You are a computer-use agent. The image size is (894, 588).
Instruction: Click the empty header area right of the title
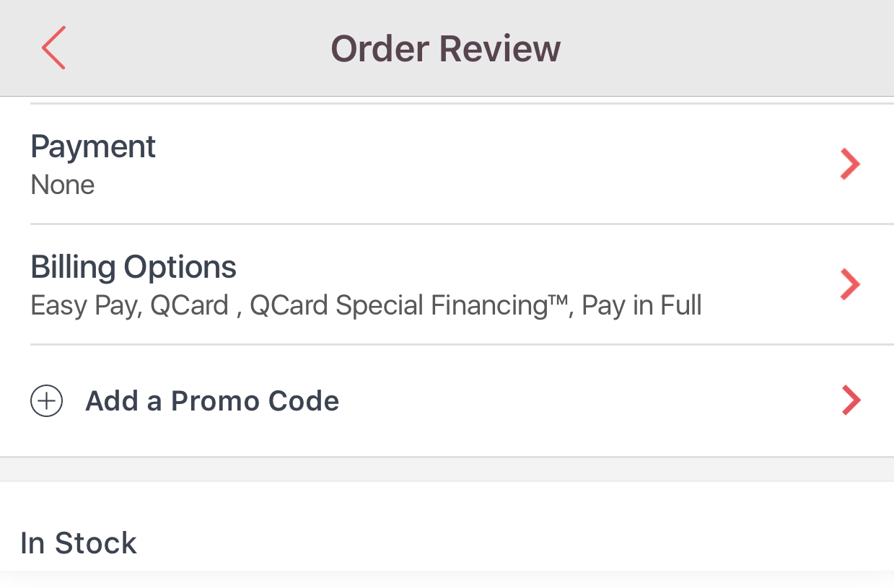[722, 48]
